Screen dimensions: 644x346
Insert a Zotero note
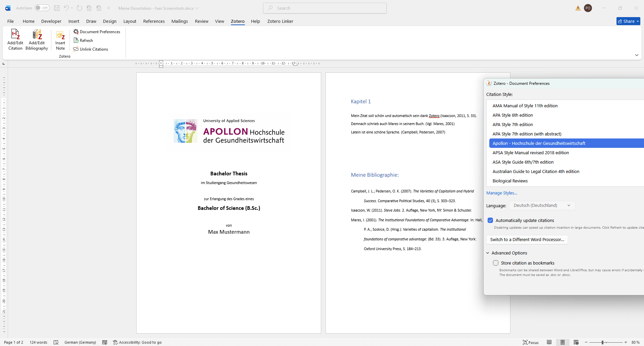tap(60, 40)
